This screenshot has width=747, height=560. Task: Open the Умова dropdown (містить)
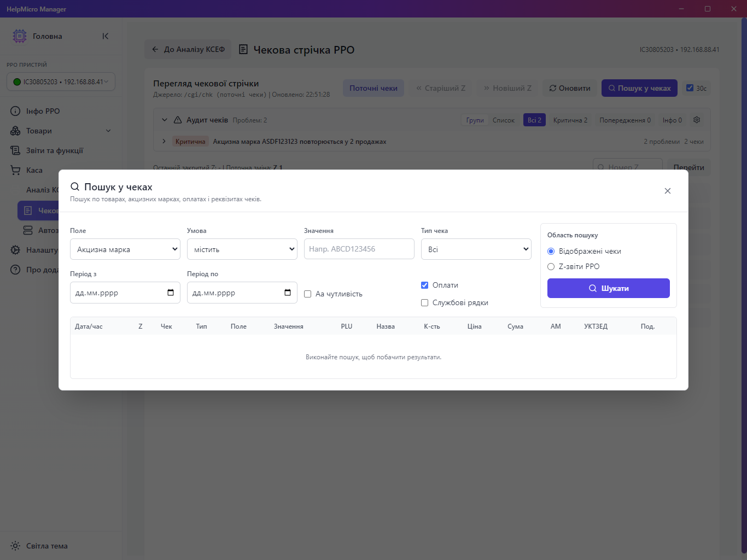pyautogui.click(x=242, y=249)
